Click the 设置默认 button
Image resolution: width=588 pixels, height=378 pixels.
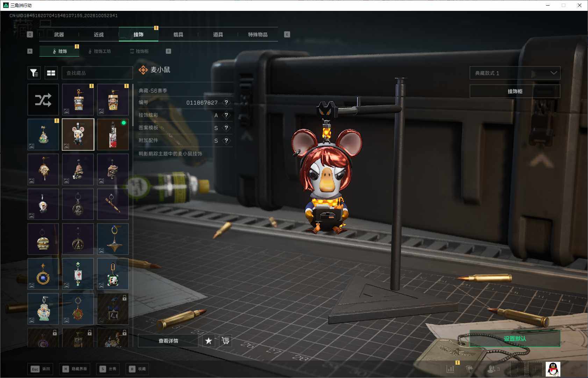coord(515,339)
